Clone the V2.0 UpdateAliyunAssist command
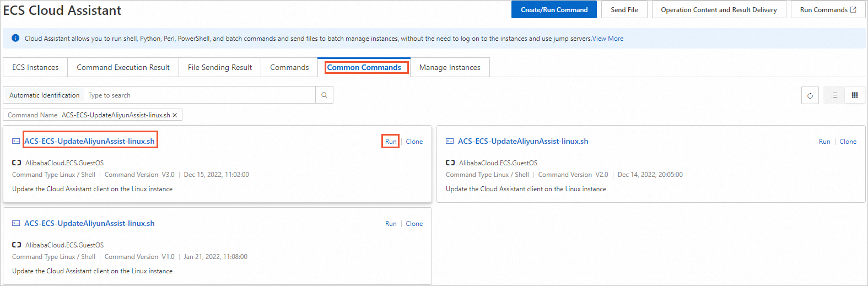Viewport: 868px width, 286px height. 848,142
